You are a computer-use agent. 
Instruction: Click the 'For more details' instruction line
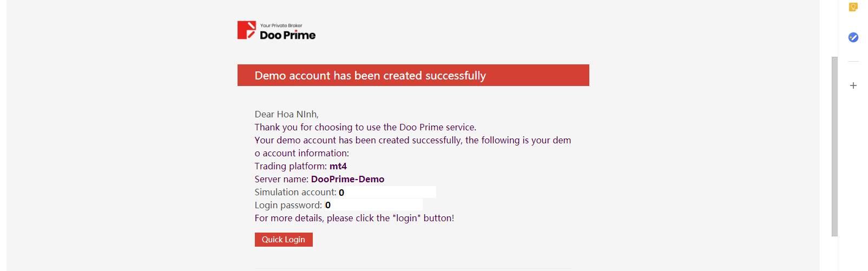354,218
